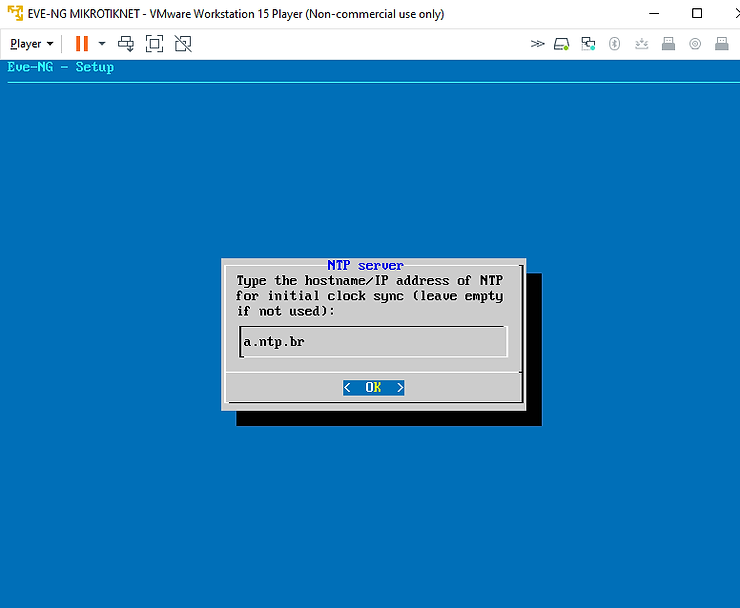740x608 pixels.
Task: Click the last printer device icon
Action: (722, 44)
